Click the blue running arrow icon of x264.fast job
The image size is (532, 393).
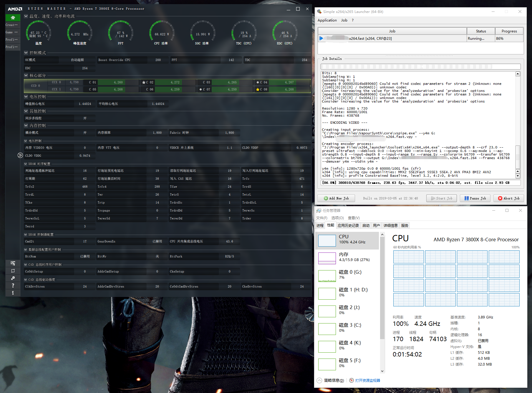tap(321, 38)
